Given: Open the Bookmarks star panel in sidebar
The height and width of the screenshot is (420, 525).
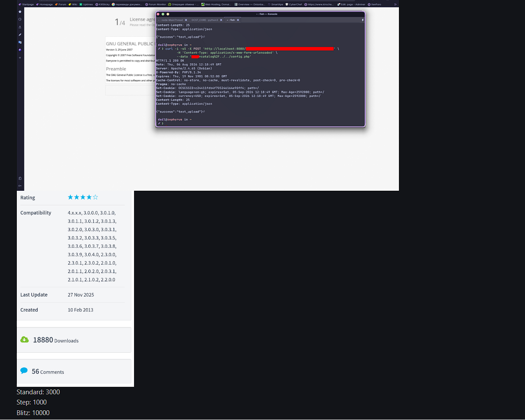Looking at the screenshot, I should pyautogui.click(x=20, y=12).
